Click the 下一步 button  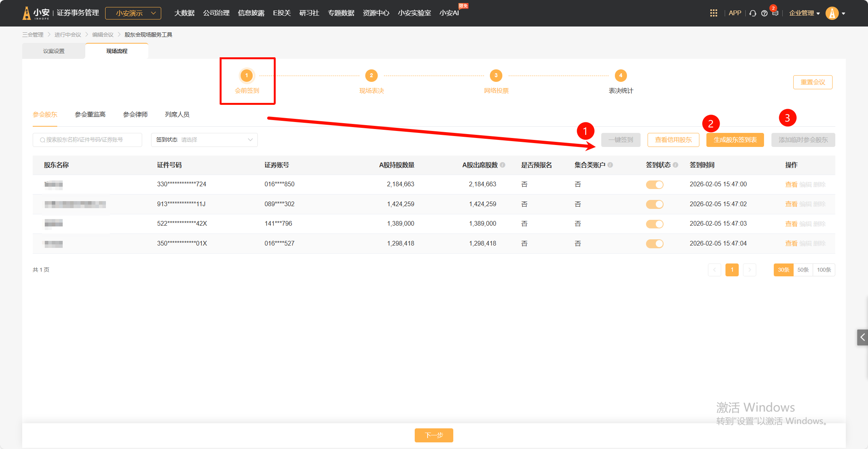[434, 435]
